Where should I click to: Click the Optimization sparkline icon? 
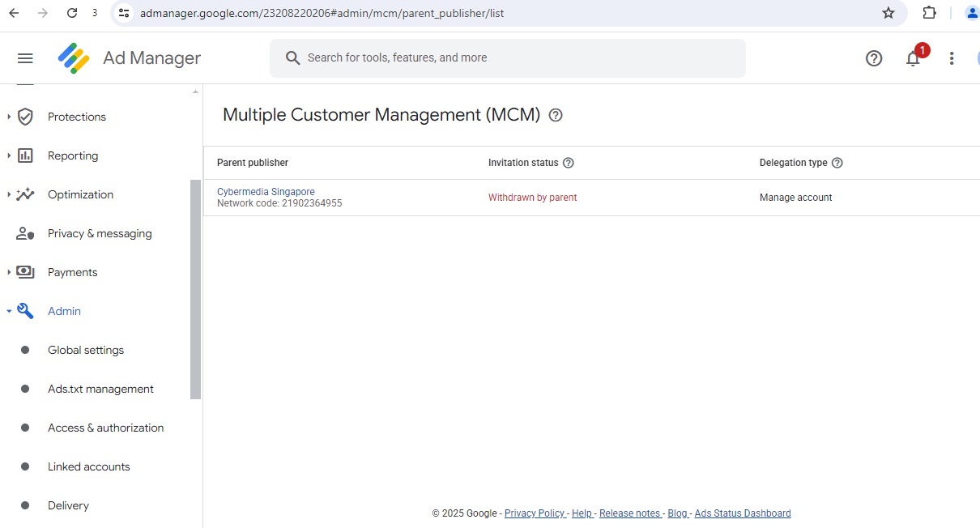(25, 194)
